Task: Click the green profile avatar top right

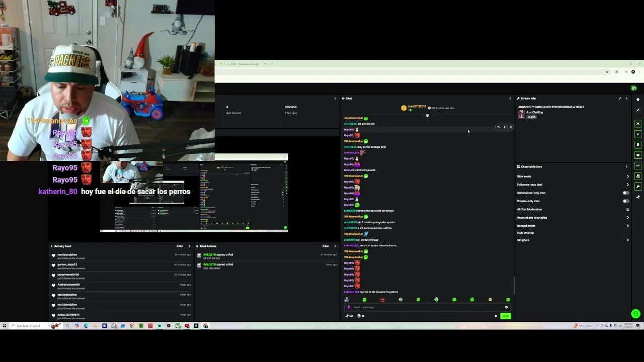Action: pos(633,88)
